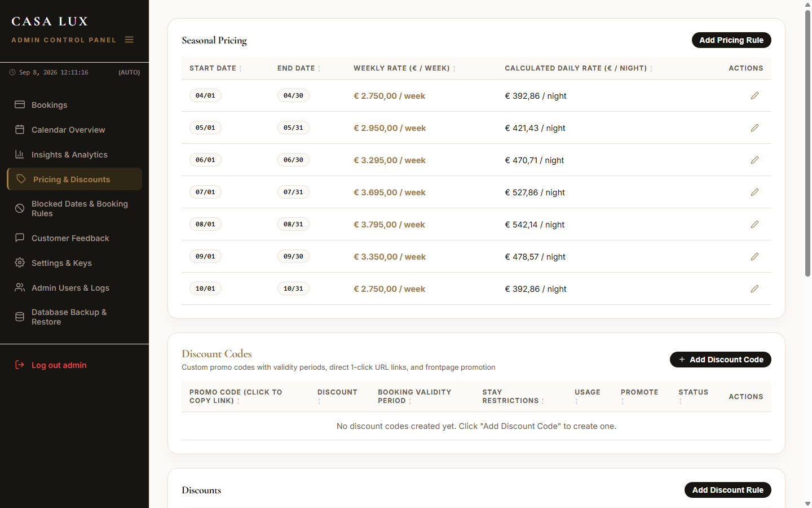Sort by End Date column arrow
This screenshot has width=812, height=508.
pyautogui.click(x=319, y=69)
